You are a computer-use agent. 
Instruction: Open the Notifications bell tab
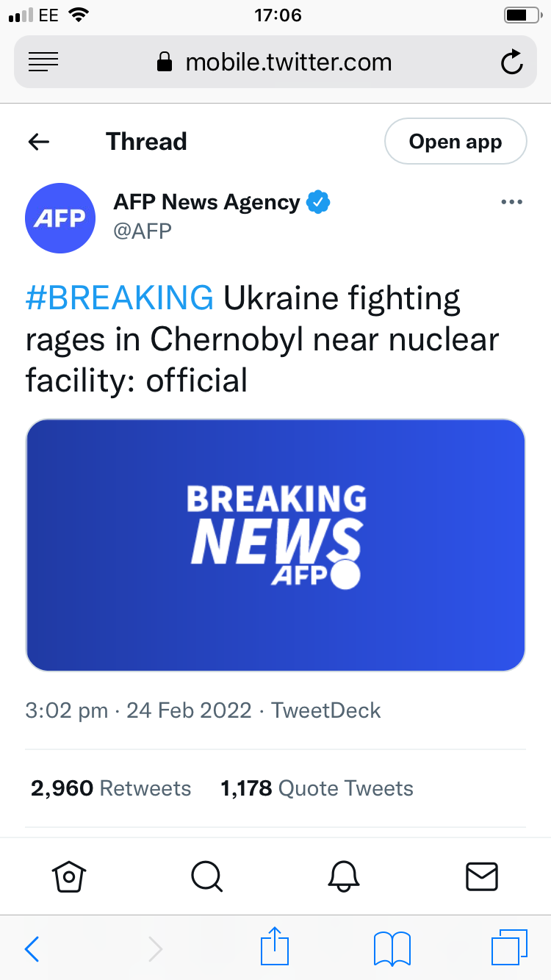345,876
